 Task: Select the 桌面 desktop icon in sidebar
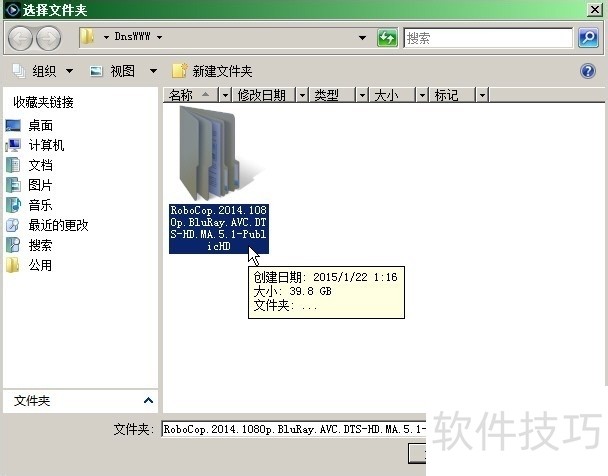pos(13,126)
